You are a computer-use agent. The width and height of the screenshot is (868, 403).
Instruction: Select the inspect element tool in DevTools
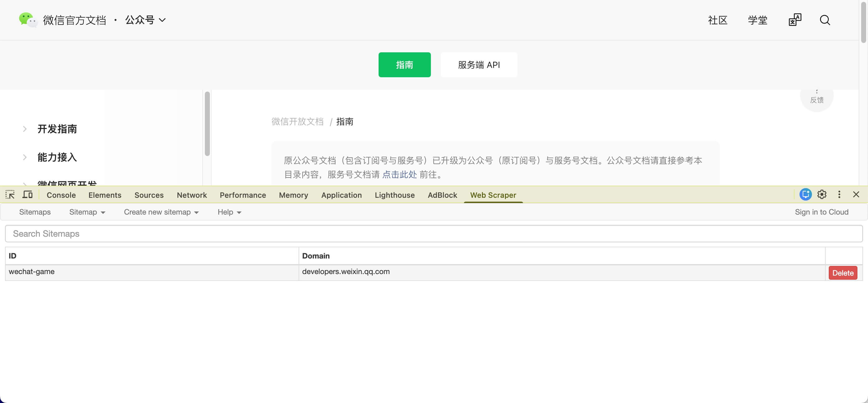coord(10,194)
